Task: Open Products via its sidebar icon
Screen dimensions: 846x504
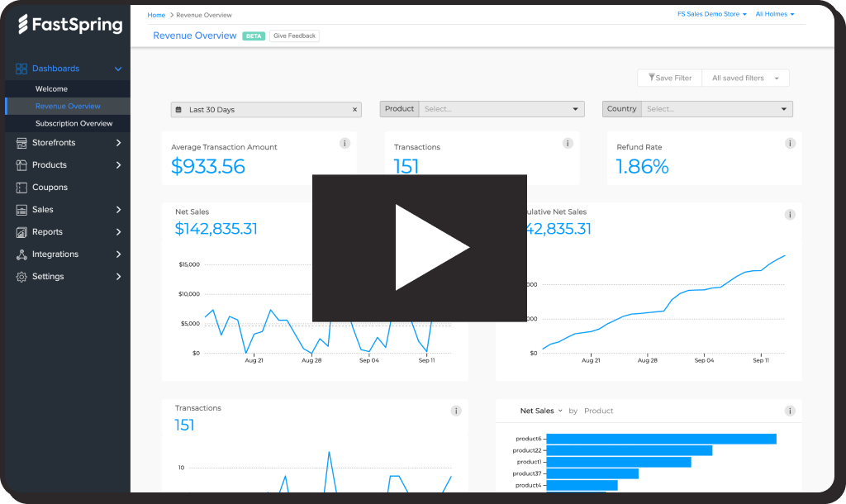Action: point(20,164)
